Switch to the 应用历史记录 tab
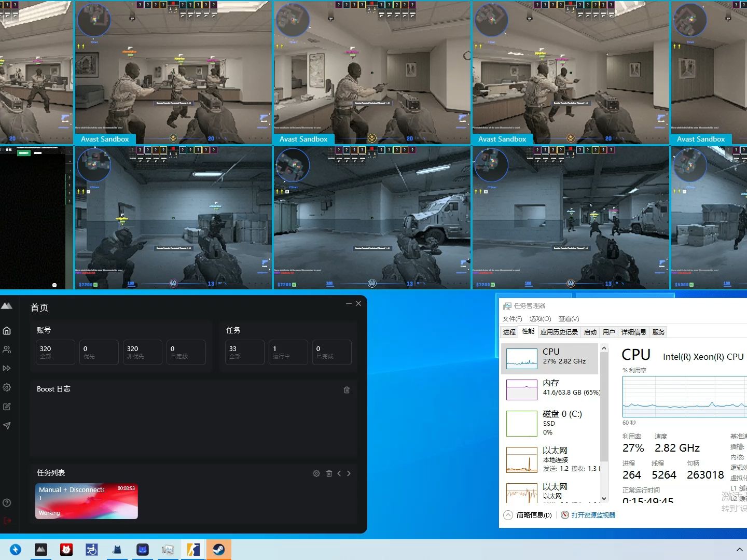This screenshot has height=560, width=747. 559,332
